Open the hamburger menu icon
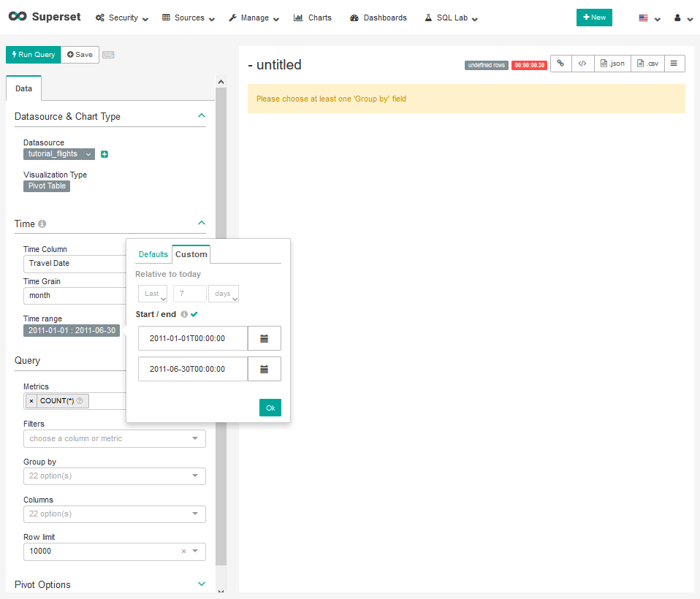Viewport: 700px width, 599px height. (674, 64)
